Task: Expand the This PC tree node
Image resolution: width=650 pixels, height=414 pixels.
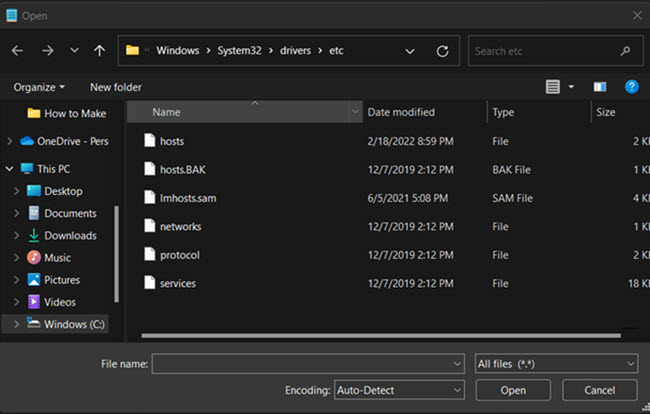Action: coord(11,169)
